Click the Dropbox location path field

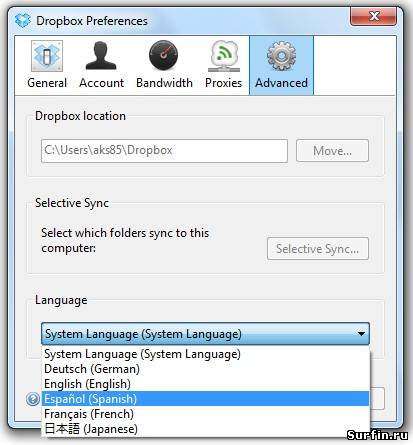(x=164, y=151)
